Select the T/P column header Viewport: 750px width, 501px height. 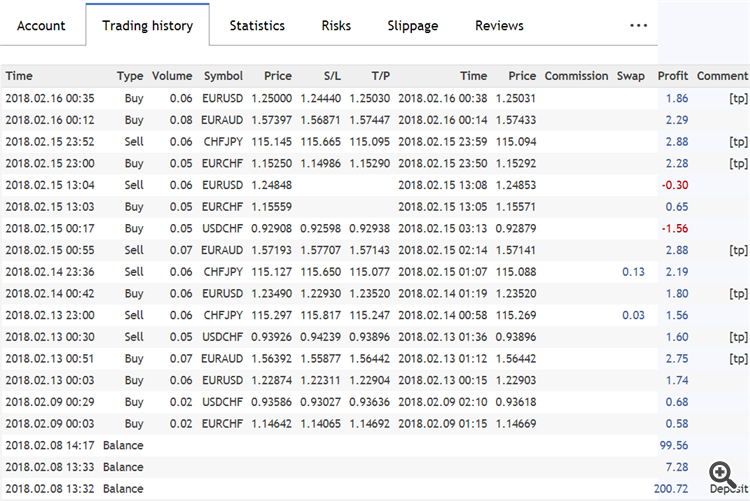pyautogui.click(x=380, y=76)
